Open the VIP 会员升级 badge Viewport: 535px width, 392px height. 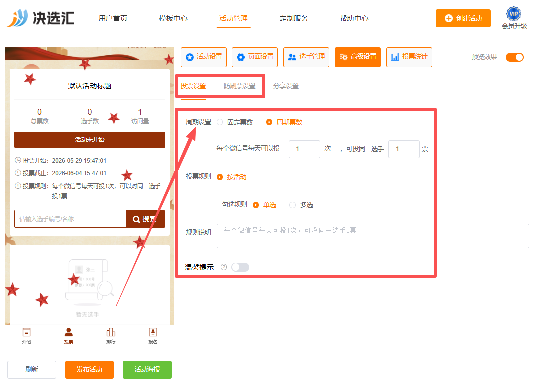pyautogui.click(x=514, y=18)
